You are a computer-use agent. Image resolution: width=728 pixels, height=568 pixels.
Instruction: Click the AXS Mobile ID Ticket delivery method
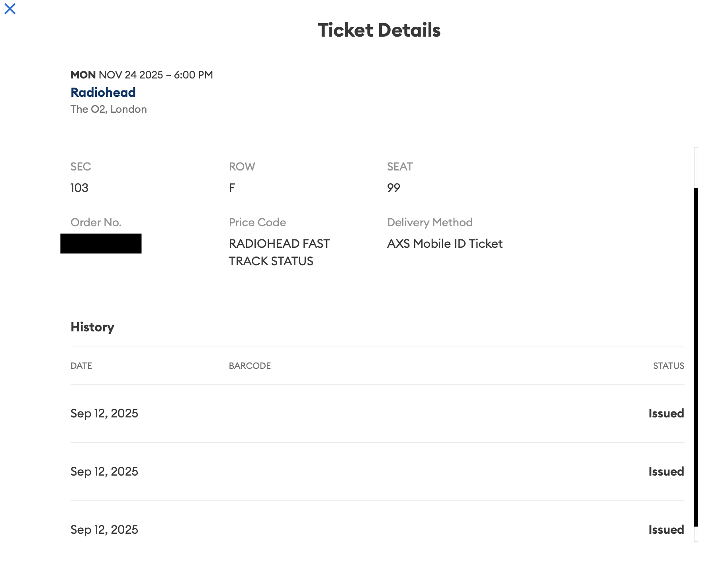click(444, 243)
